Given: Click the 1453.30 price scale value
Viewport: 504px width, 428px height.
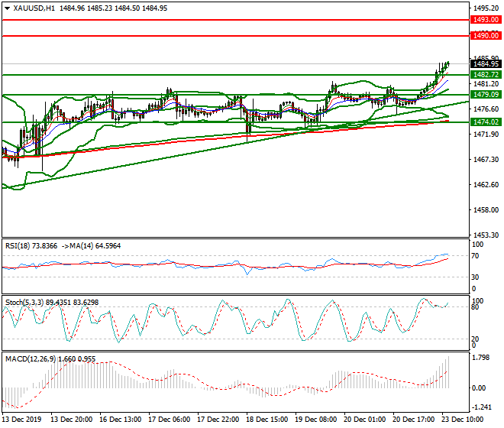Looking at the screenshot, I should [x=486, y=235].
